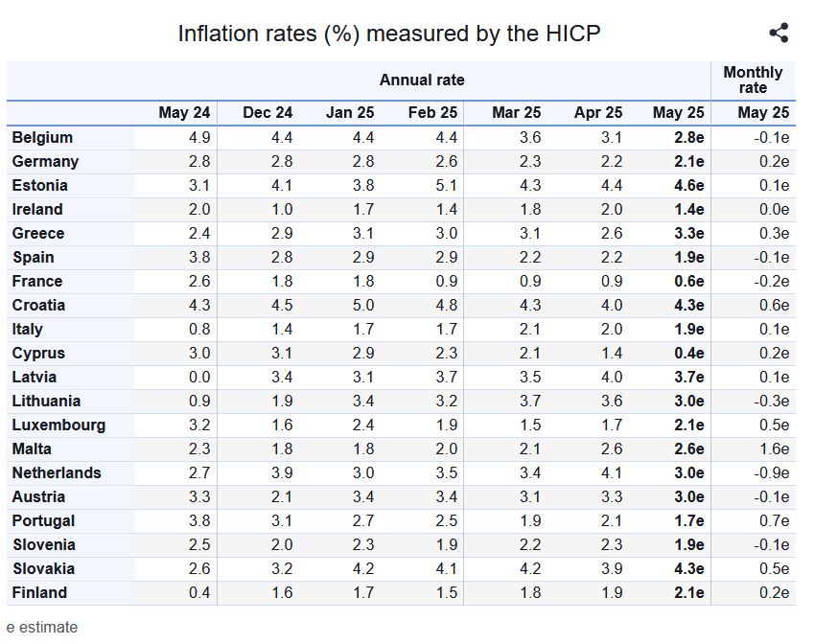Click the Dec 24 column header
The width and height of the screenshot is (838, 644).
[268, 113]
